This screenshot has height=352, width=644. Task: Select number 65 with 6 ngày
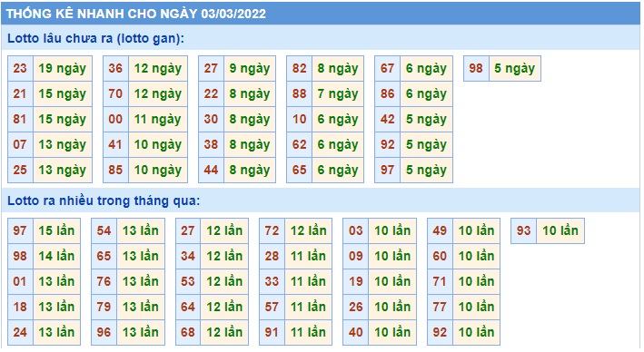[x=300, y=170]
